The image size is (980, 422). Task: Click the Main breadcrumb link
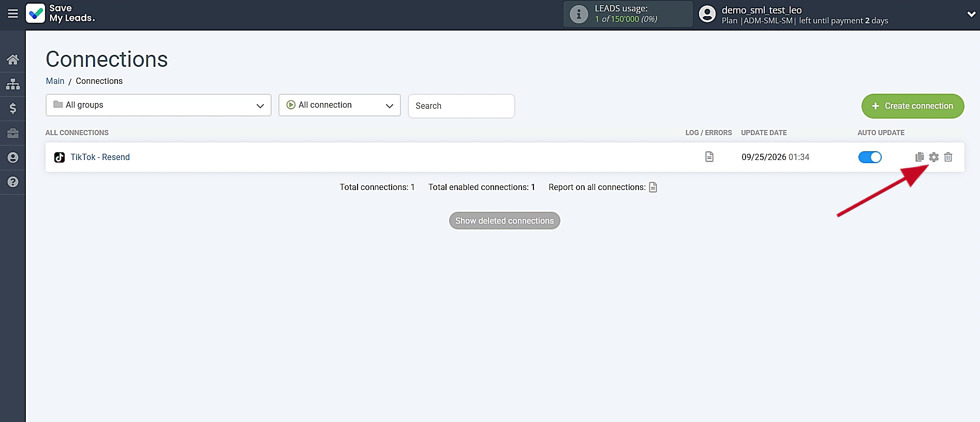click(55, 81)
